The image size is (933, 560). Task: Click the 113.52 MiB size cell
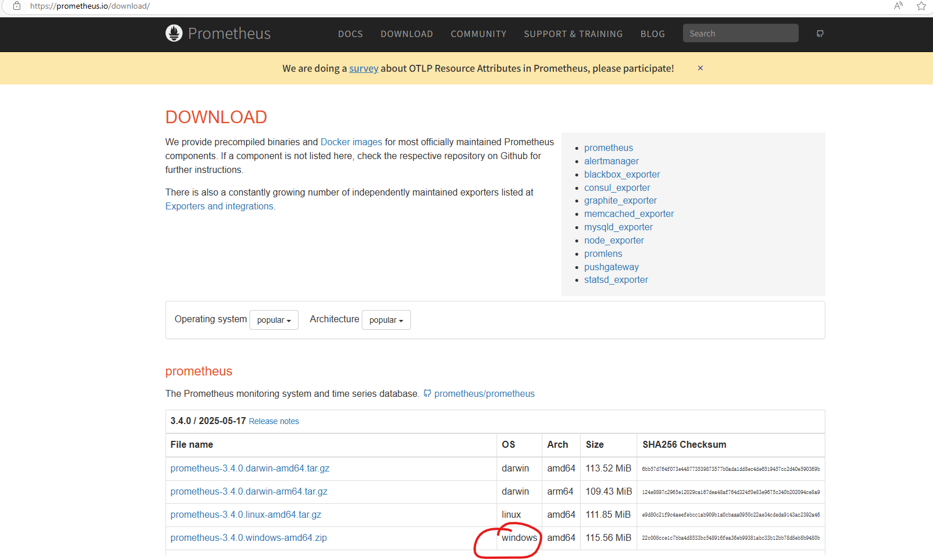(x=608, y=469)
